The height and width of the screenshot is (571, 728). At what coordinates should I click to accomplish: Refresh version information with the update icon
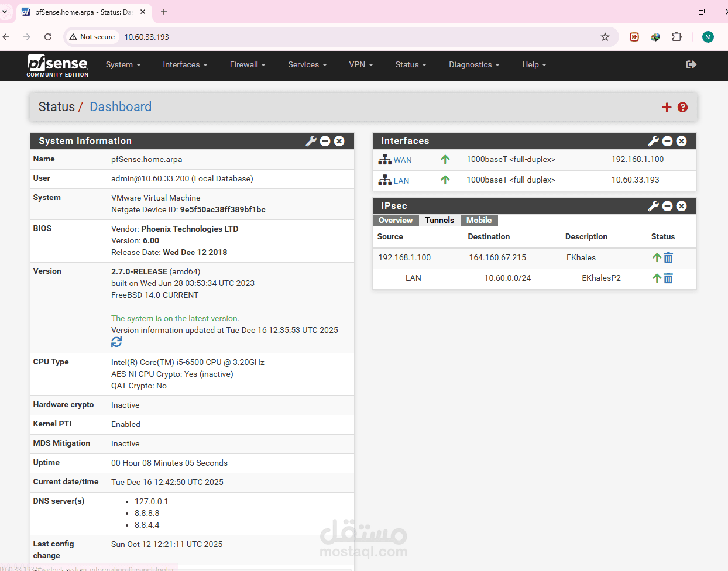pyautogui.click(x=116, y=342)
